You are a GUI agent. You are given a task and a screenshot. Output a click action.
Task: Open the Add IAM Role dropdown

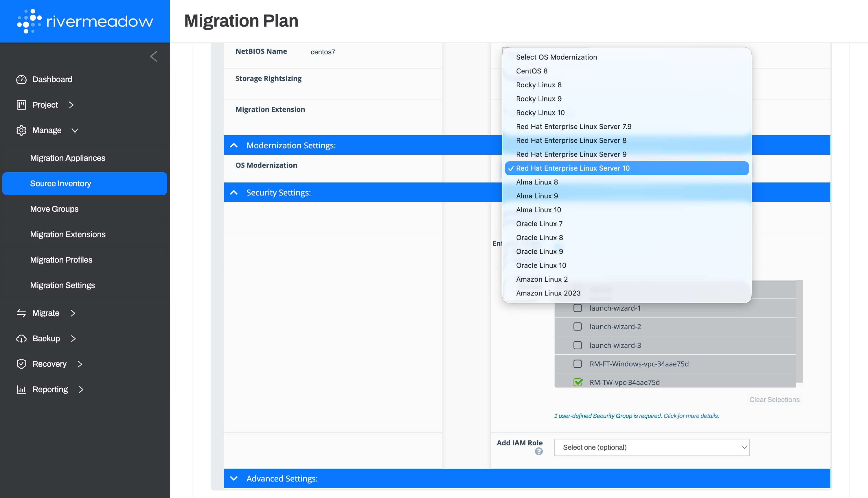[x=651, y=447]
